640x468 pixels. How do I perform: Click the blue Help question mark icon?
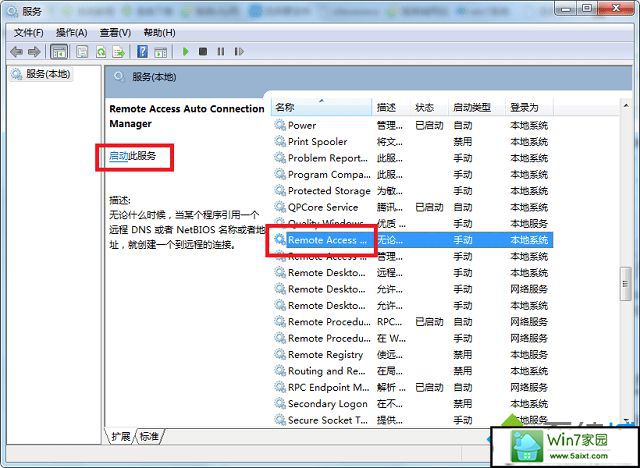[x=142, y=52]
